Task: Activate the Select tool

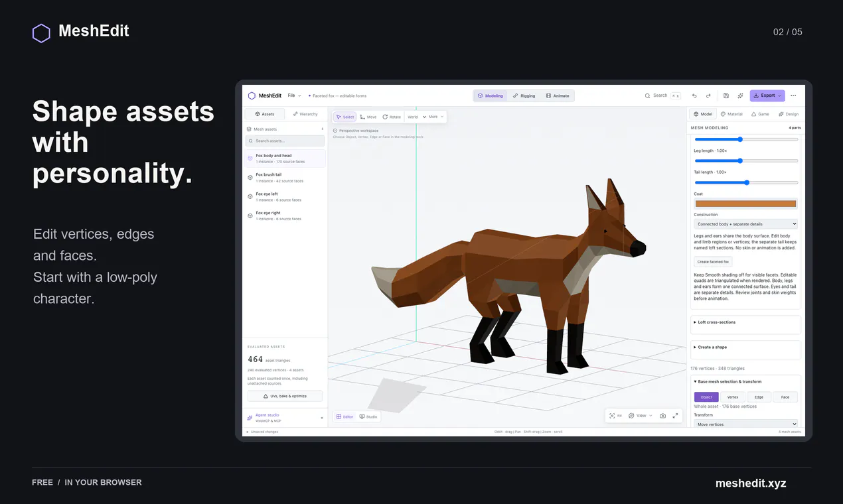Action: (x=345, y=117)
